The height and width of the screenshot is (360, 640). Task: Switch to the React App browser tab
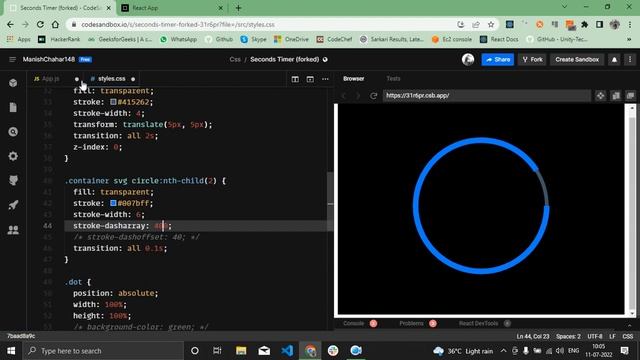pos(171,8)
